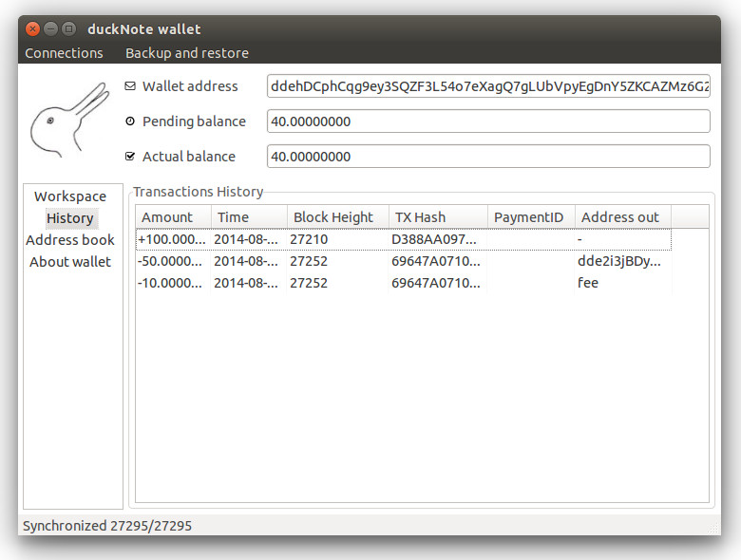741x560 pixels.
Task: Sort by the PaymentID column header
Action: 531,217
